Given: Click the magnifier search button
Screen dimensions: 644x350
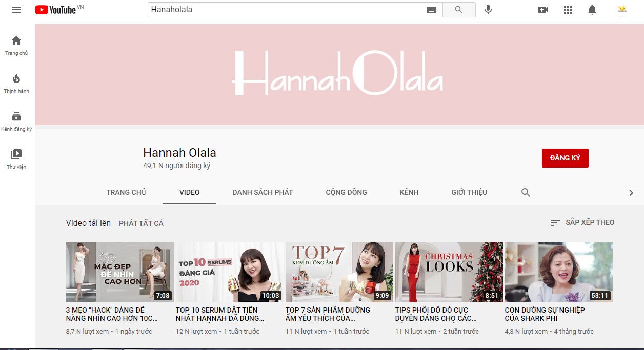Looking at the screenshot, I should (x=459, y=10).
